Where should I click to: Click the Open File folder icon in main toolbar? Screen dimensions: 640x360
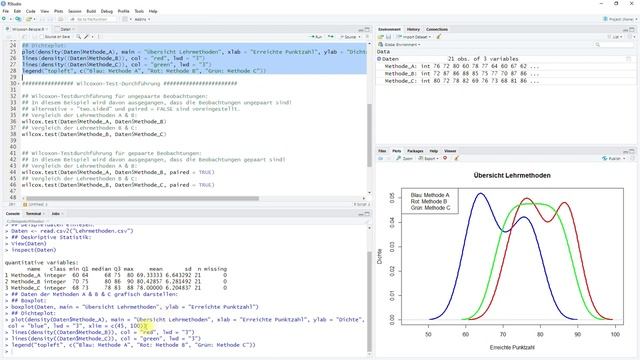(29, 19)
